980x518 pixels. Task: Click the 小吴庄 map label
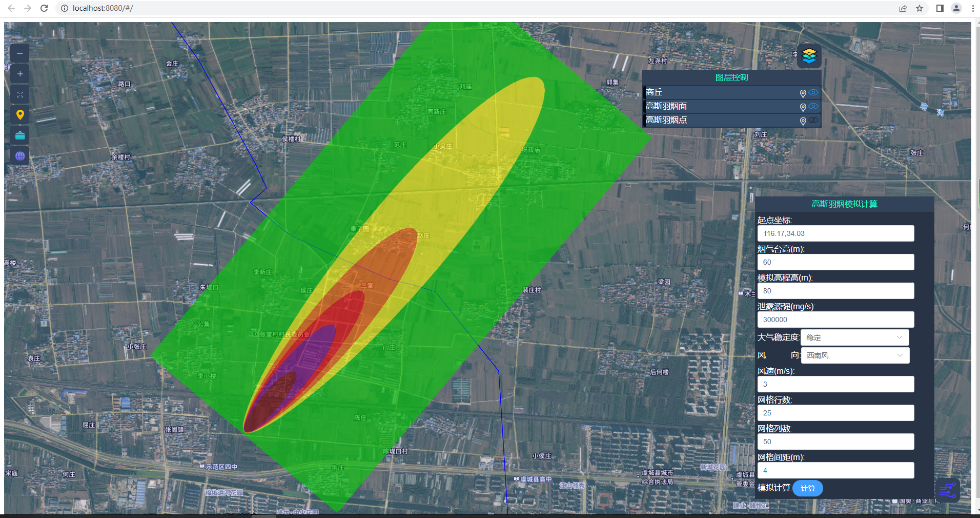[443, 146]
